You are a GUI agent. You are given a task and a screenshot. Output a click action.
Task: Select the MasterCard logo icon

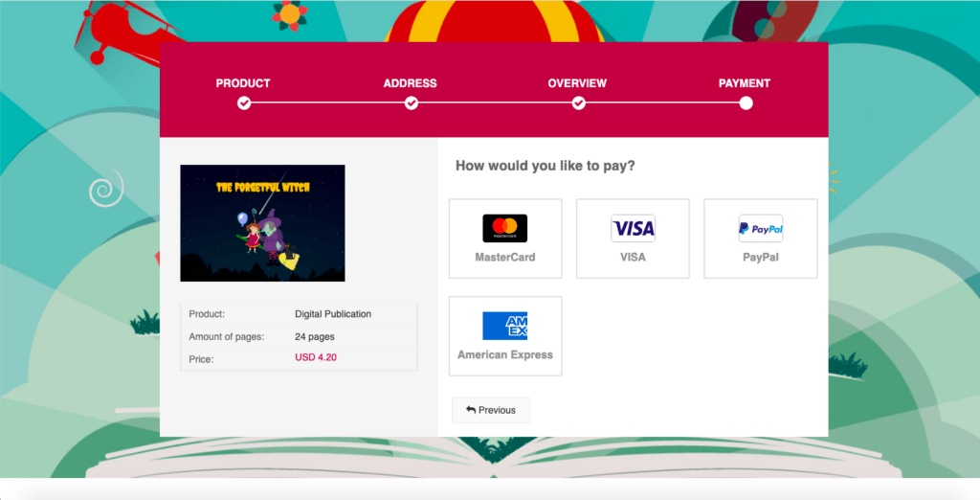pyautogui.click(x=505, y=228)
